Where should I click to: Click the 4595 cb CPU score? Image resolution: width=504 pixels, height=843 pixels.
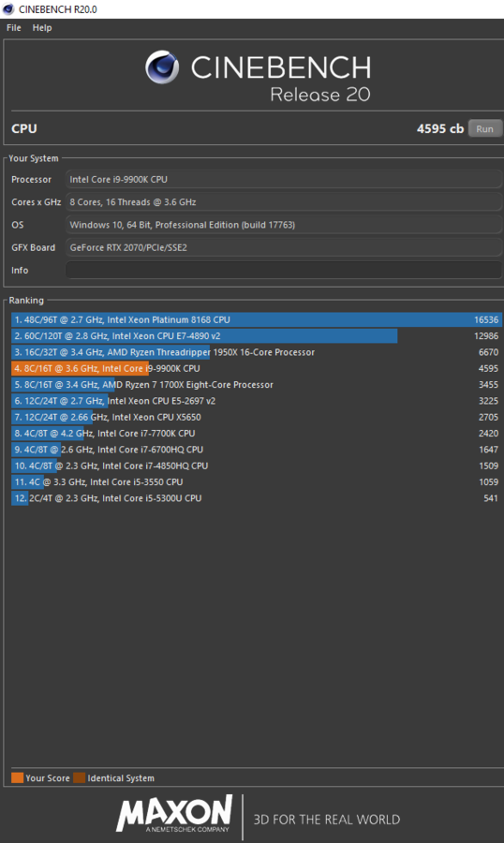440,128
